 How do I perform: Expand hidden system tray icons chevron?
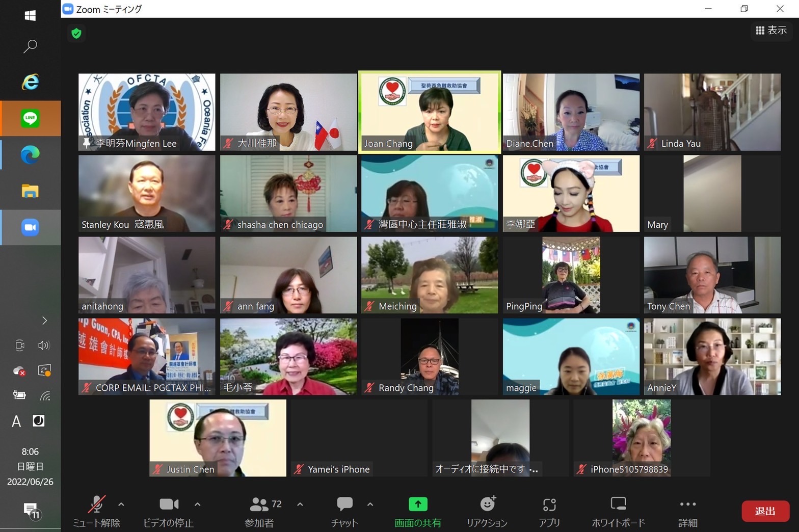tap(44, 321)
